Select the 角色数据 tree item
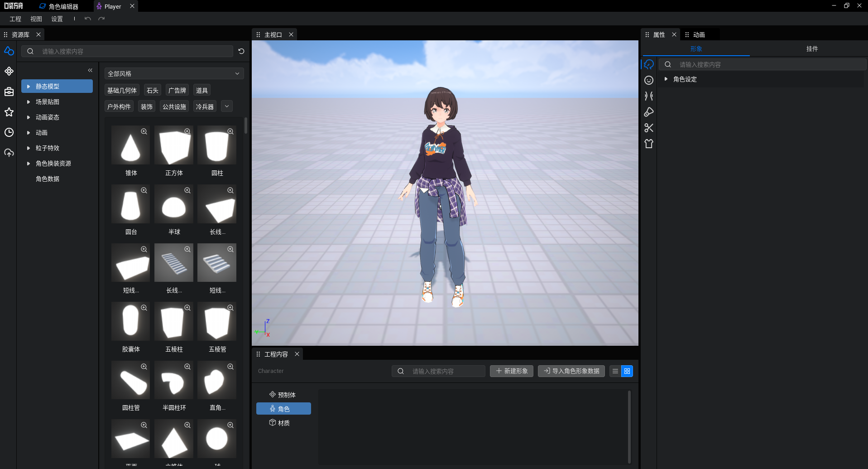868x469 pixels. 48,179
